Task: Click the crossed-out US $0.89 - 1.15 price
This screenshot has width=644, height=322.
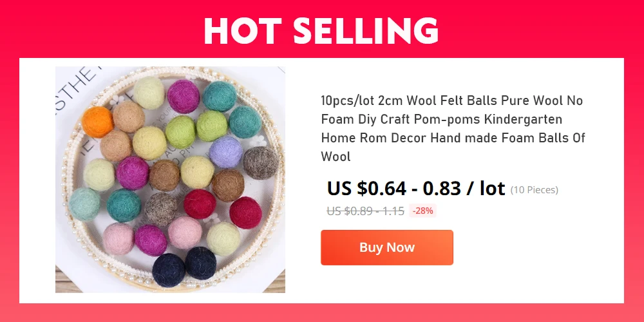Action: pyautogui.click(x=366, y=211)
